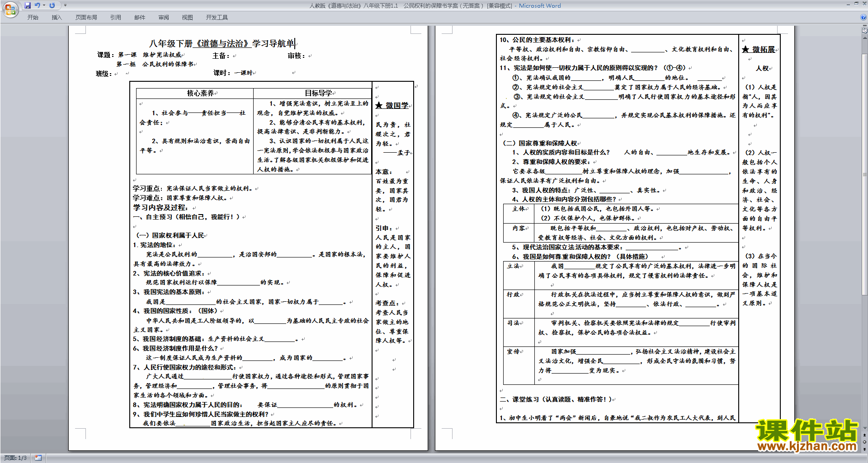The height and width of the screenshot is (463, 868).
Task: Open the 开始 ribbon tab
Action: (33, 18)
